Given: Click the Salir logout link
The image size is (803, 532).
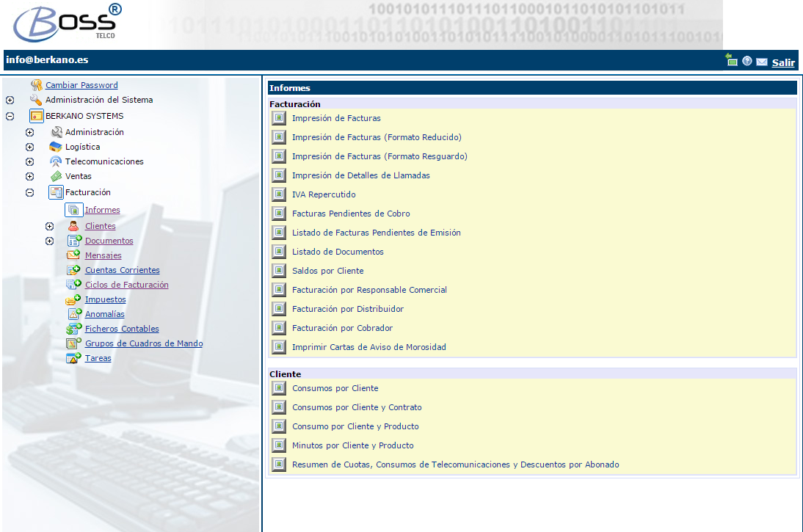Looking at the screenshot, I should pos(783,62).
